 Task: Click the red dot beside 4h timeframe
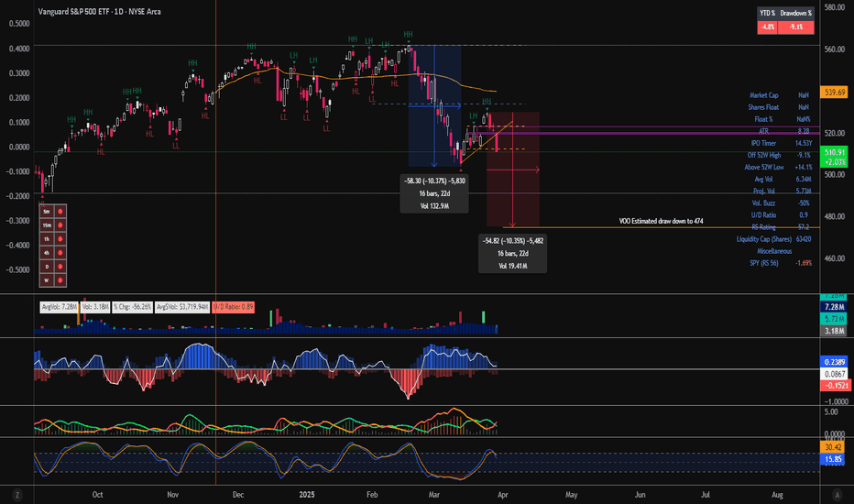pyautogui.click(x=60, y=253)
